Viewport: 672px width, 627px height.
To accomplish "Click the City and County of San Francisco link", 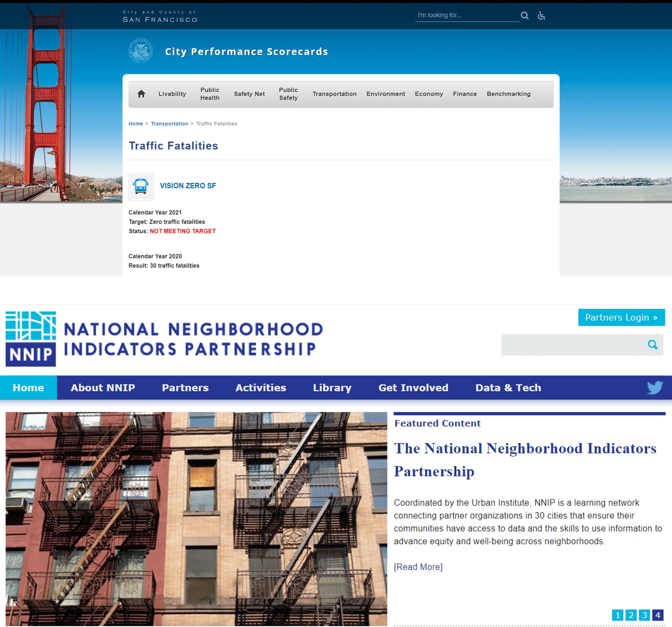I will coord(160,16).
